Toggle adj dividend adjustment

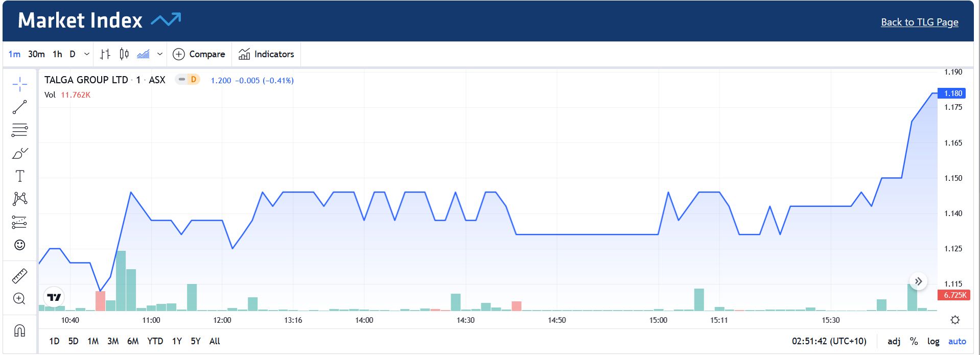pos(894,341)
